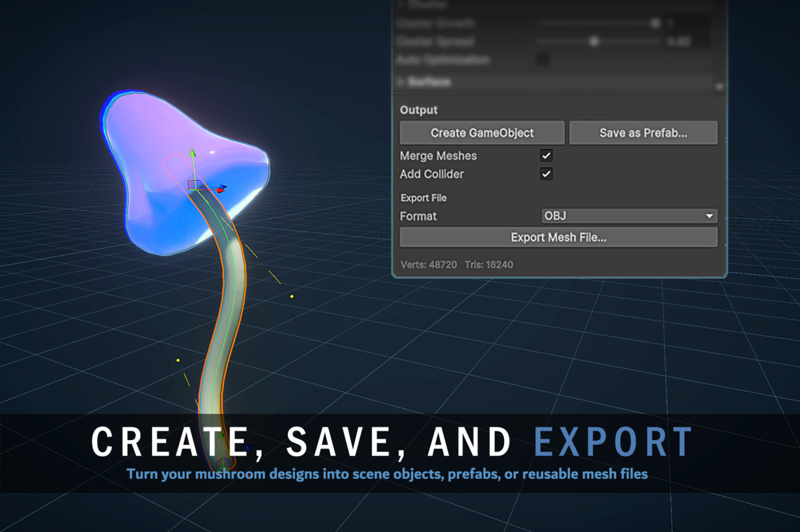800x532 pixels.
Task: Click the Verts: 48720 readout
Action: [429, 265]
